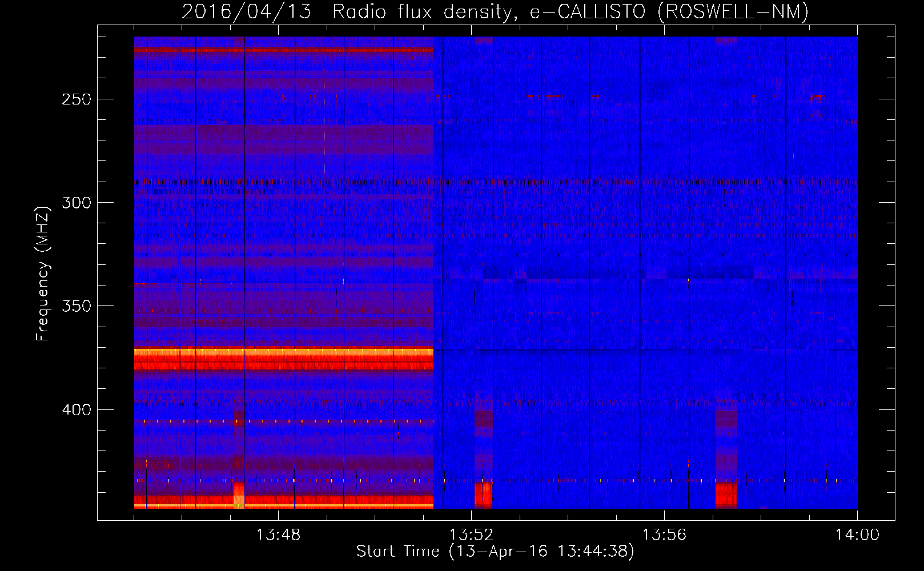Click the 250 frequency tick label
Screen dimensions: 924x571
[77, 99]
